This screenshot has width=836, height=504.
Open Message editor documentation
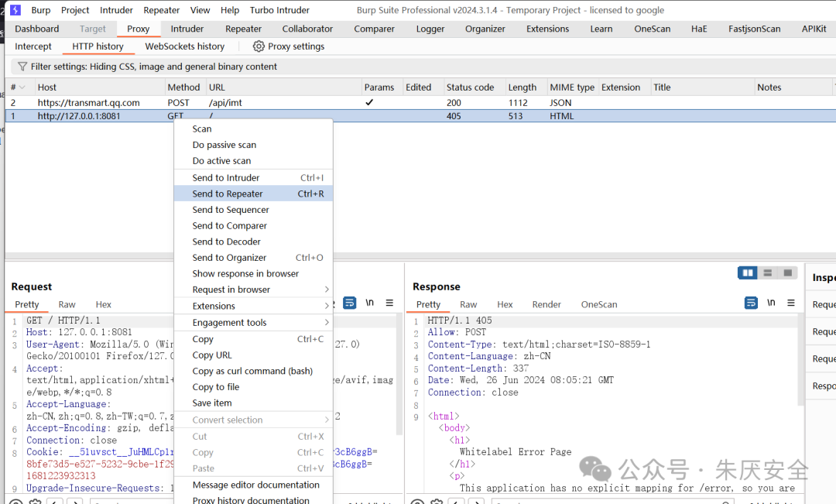253,485
